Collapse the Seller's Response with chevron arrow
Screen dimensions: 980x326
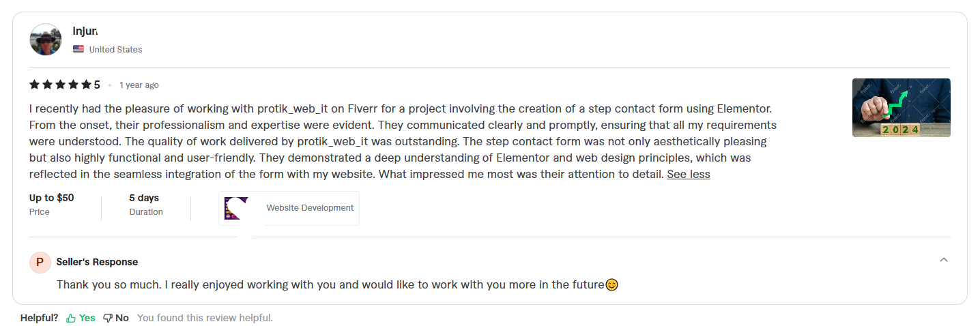click(944, 260)
